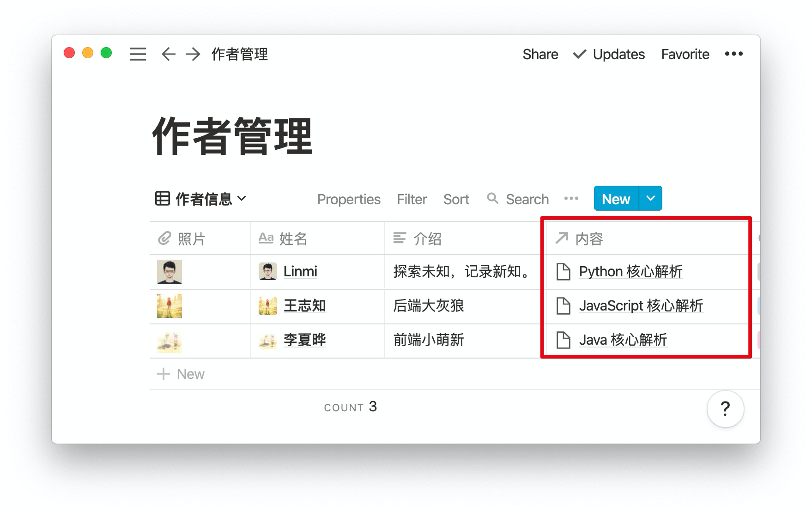Viewport: 812px width, 512px height.
Task: Click the magnifier search icon
Action: tap(493, 198)
